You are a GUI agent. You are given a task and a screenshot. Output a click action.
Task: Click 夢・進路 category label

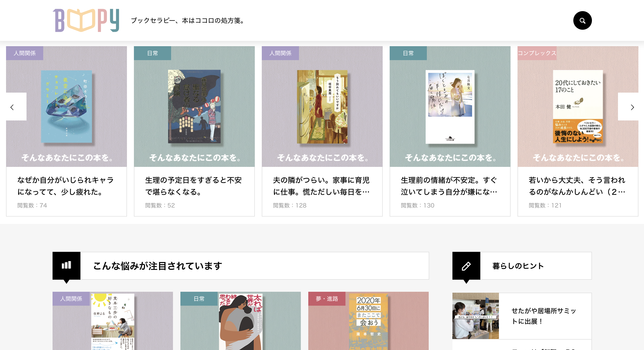pyautogui.click(x=326, y=298)
